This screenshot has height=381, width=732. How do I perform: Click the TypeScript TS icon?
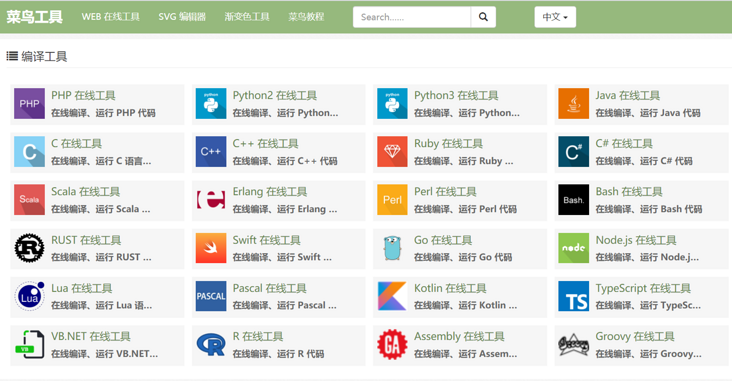(x=573, y=296)
